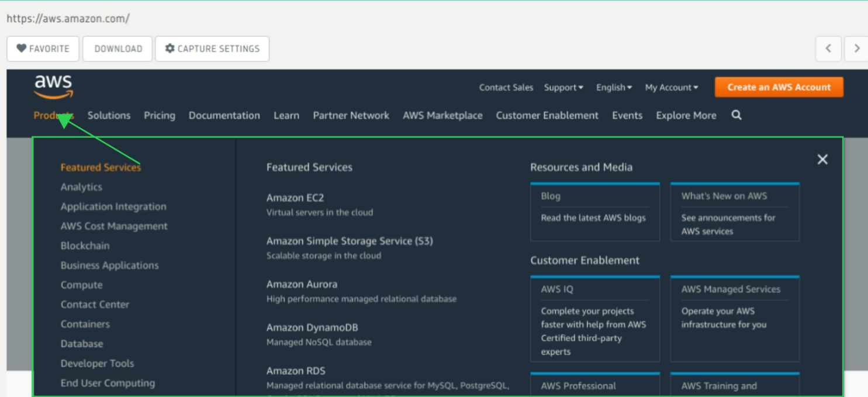Select the Blockchain category

85,246
